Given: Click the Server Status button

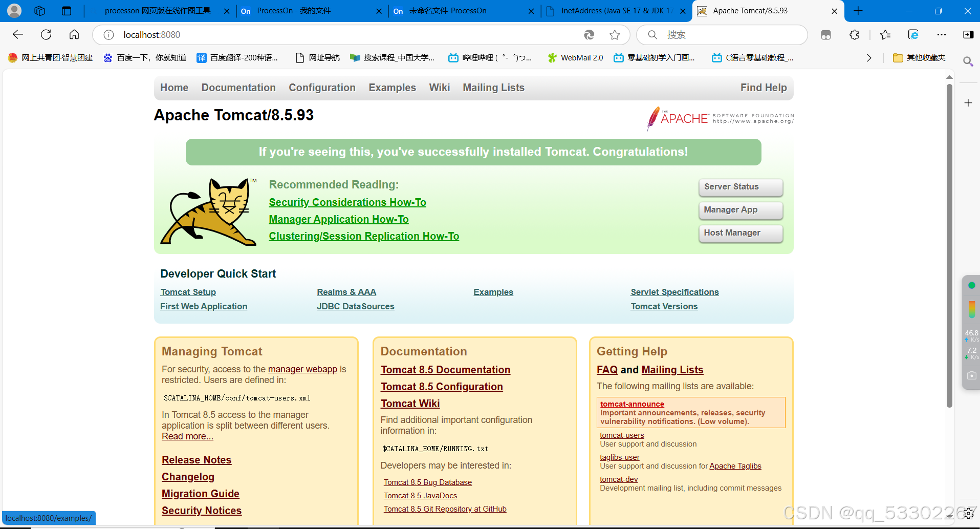Looking at the screenshot, I should click(x=741, y=187).
